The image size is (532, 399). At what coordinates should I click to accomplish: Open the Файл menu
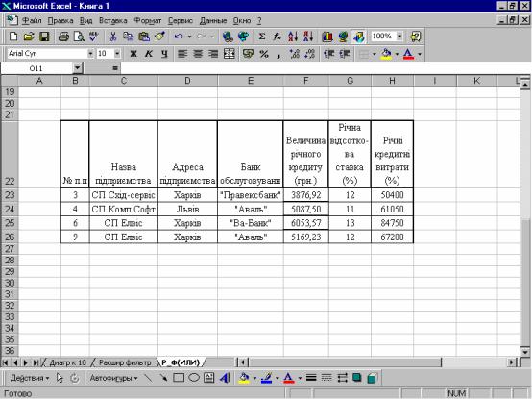pos(32,21)
